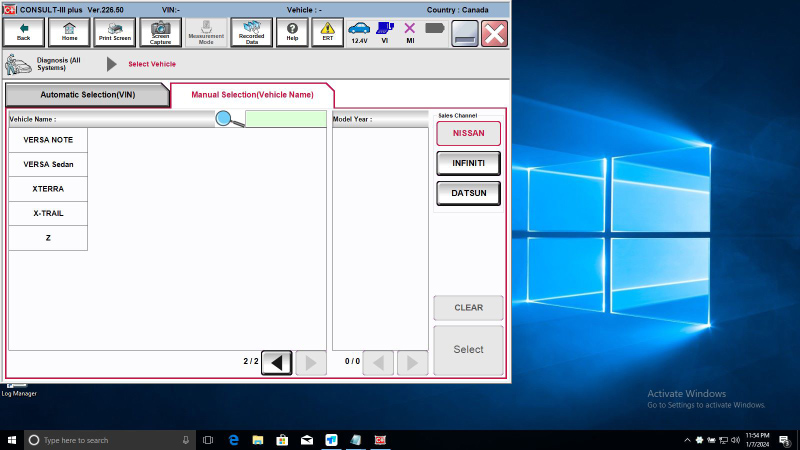
Task: Select NISSAN sales channel
Action: tap(468, 133)
